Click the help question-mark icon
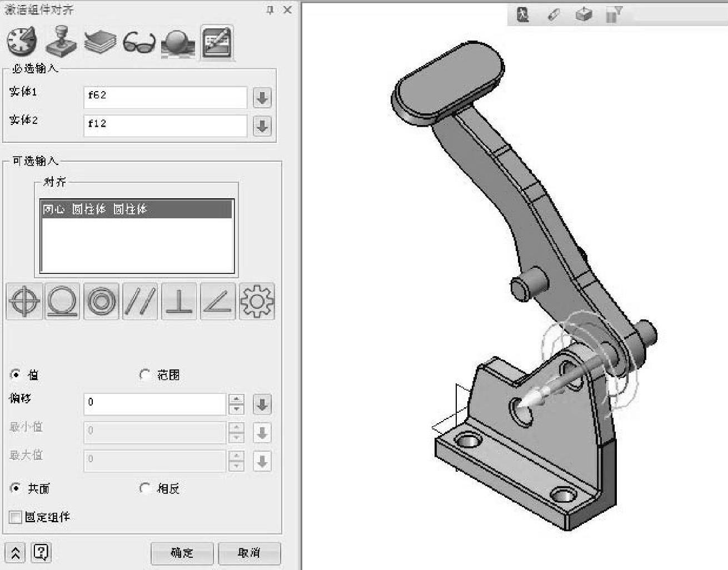The height and width of the screenshot is (570, 728). click(42, 552)
